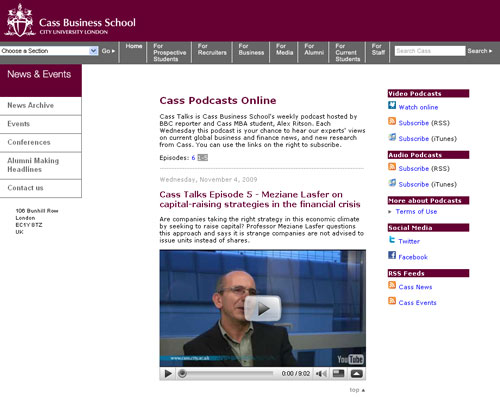Click the Watch online video icon

coord(392,105)
